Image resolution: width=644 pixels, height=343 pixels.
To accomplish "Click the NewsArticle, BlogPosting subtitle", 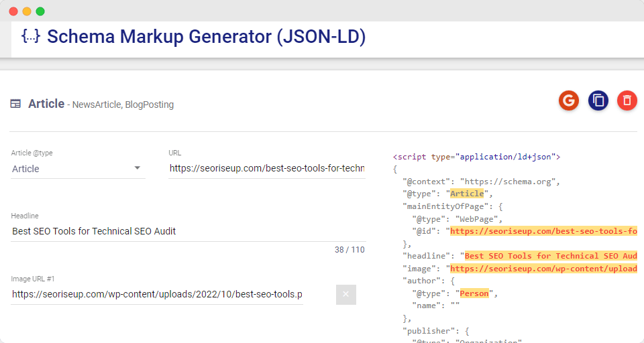I will point(123,105).
